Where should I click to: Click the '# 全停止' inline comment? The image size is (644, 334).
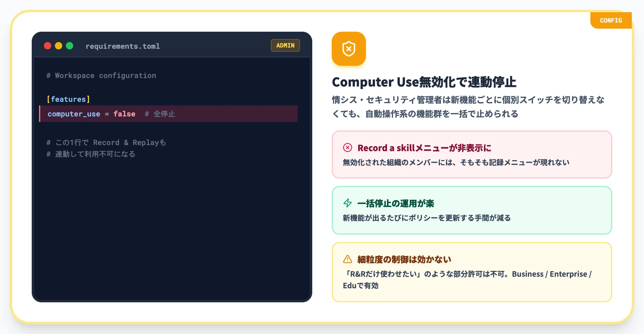160,114
